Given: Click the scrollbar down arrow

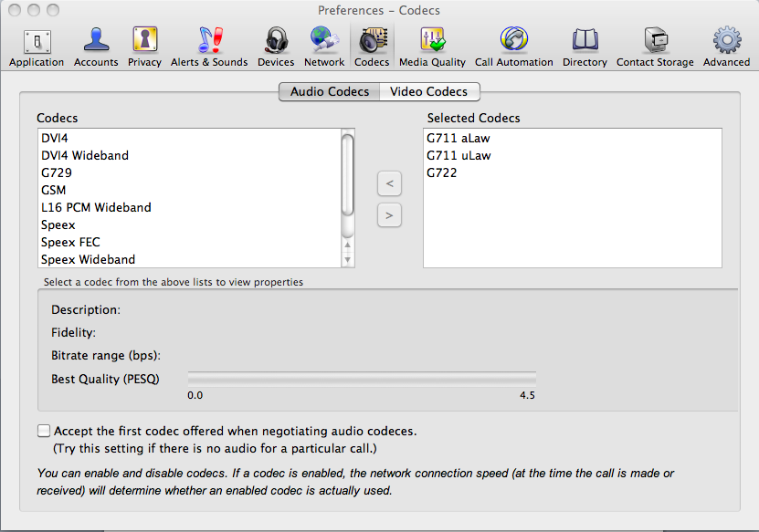Looking at the screenshot, I should click(x=348, y=260).
